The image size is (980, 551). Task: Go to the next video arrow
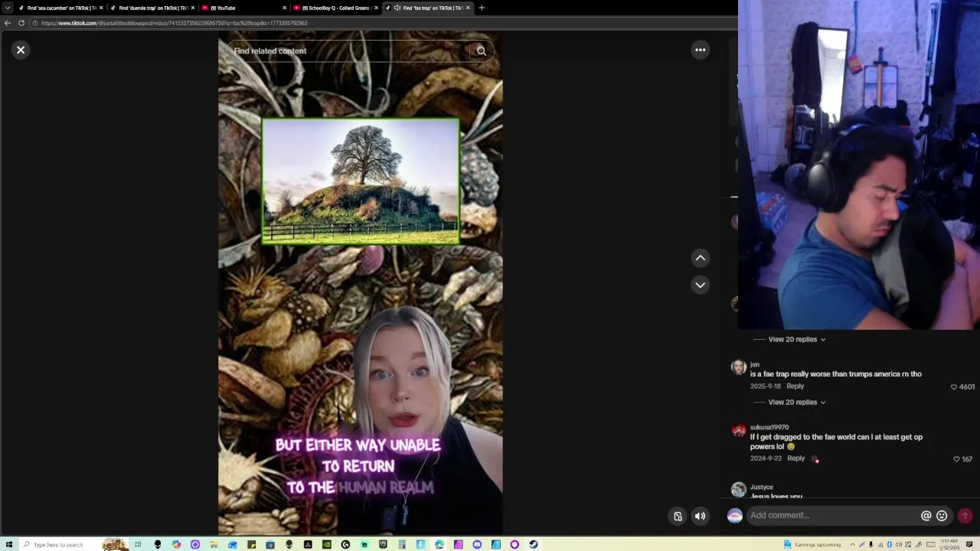(x=700, y=285)
